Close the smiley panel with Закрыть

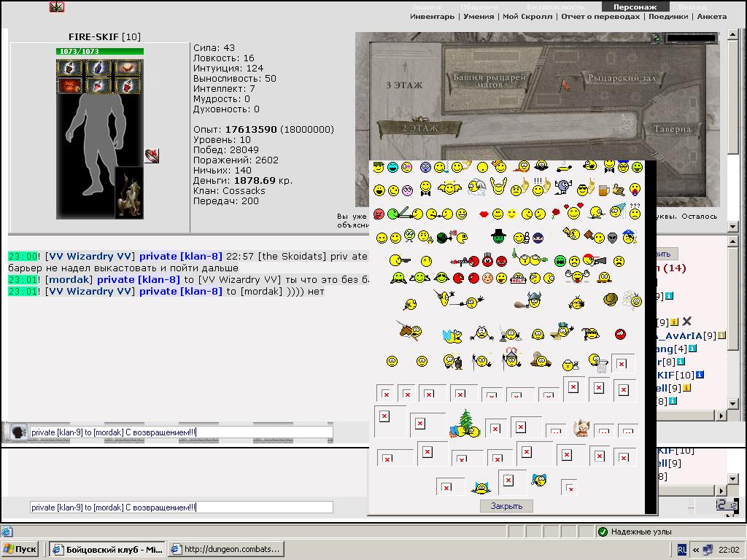tap(506, 506)
